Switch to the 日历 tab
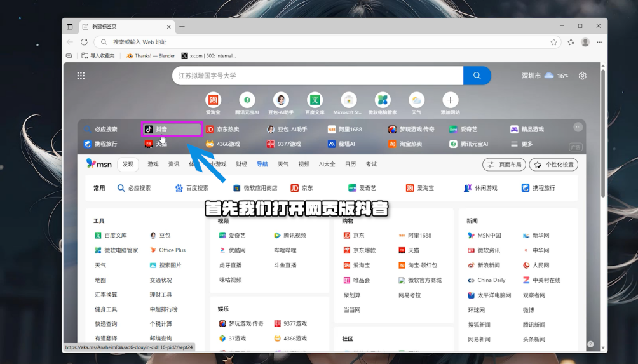Viewport: 638px width, 364px height. coord(350,165)
